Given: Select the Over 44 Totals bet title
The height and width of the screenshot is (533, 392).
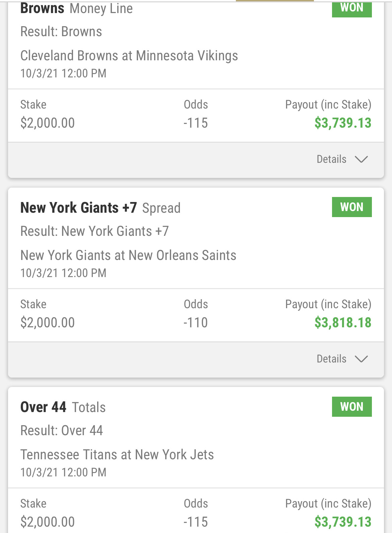Looking at the screenshot, I should click(x=63, y=407).
